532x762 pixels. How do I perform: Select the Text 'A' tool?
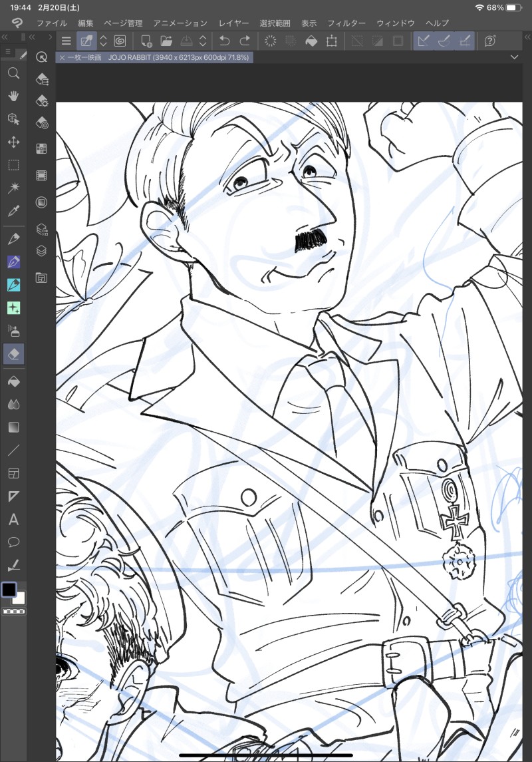coord(13,520)
